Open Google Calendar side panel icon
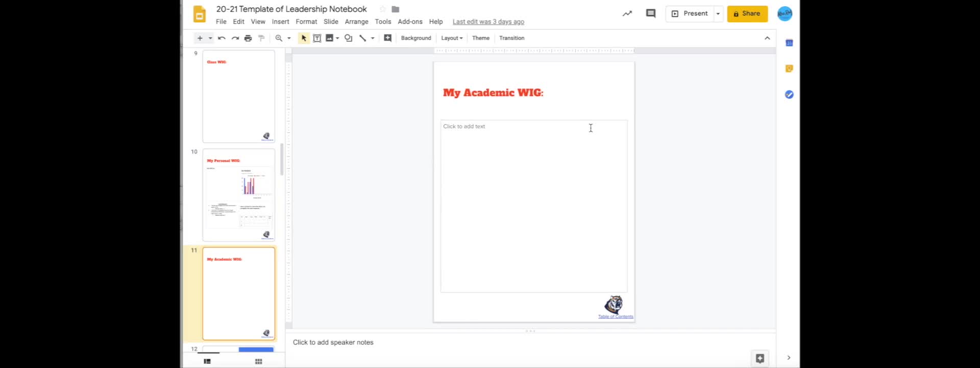Viewport: 980px width, 368px height. (789, 43)
